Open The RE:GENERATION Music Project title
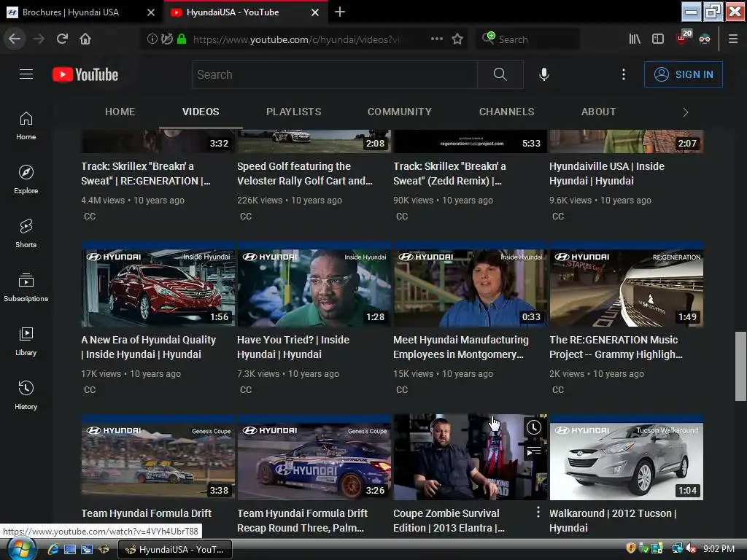This screenshot has width=747, height=560. pos(616,347)
